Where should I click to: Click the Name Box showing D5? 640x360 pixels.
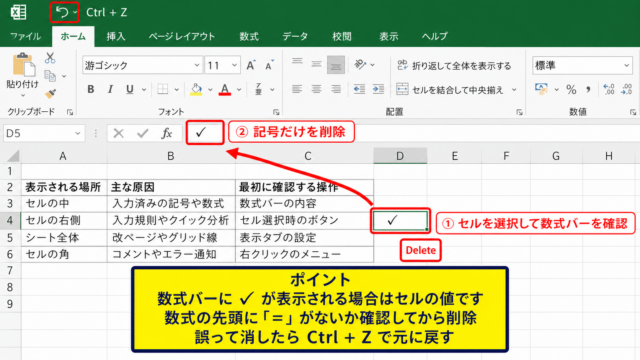point(44,133)
